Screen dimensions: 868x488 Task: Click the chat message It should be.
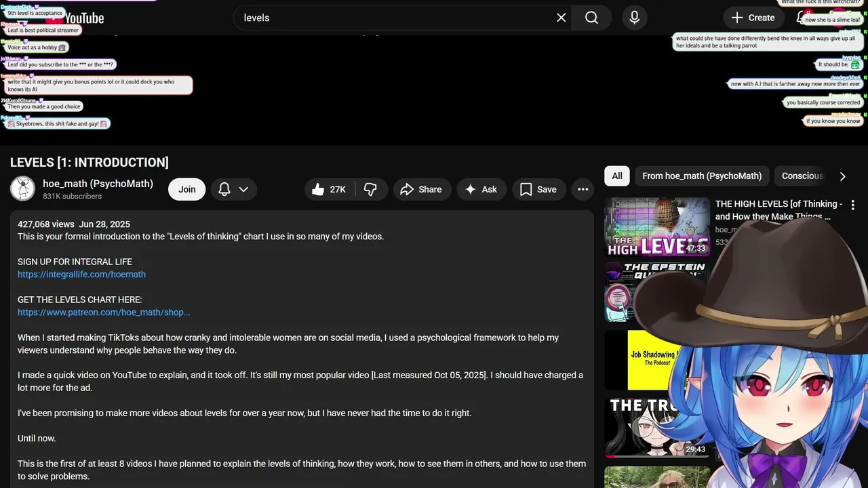point(839,64)
